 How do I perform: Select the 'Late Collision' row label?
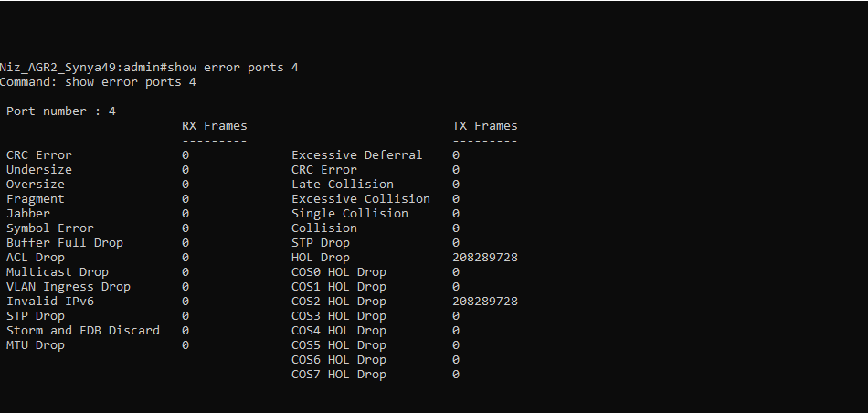click(x=343, y=185)
